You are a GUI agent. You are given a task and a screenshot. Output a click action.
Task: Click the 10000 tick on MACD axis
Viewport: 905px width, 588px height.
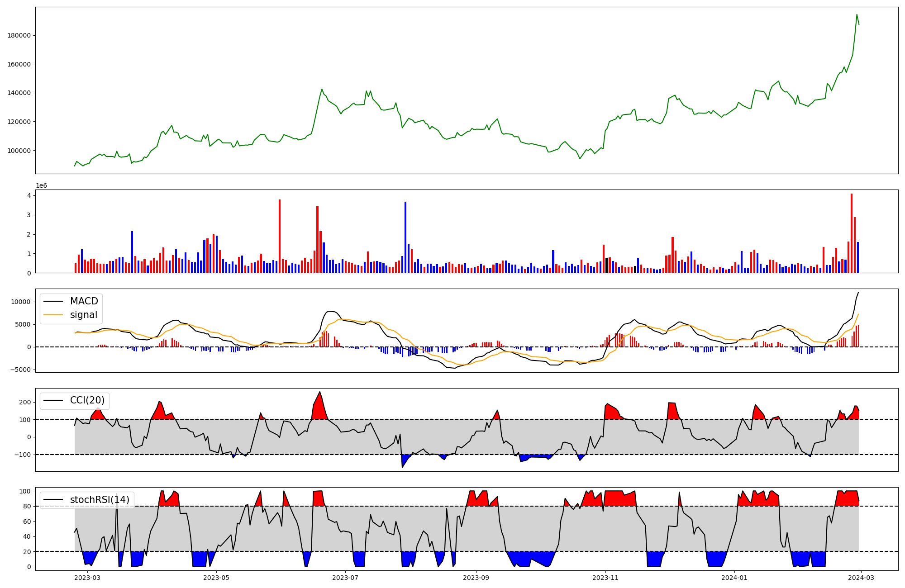tap(21, 302)
